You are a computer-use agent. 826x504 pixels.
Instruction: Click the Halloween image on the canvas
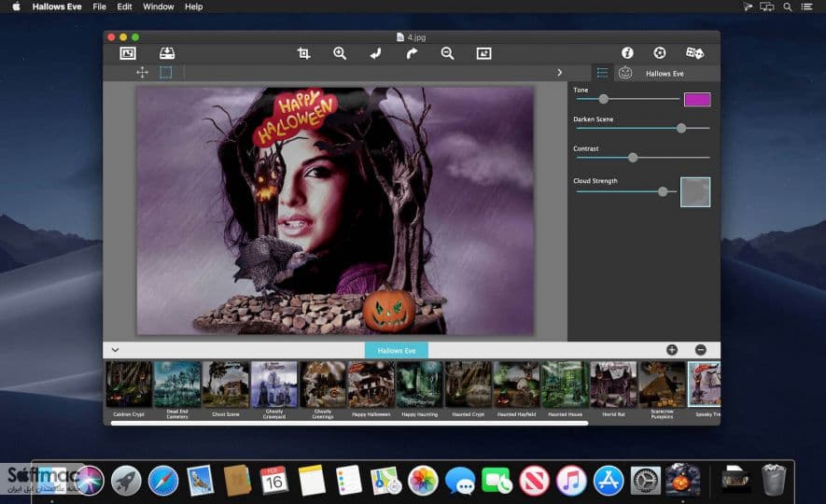335,211
